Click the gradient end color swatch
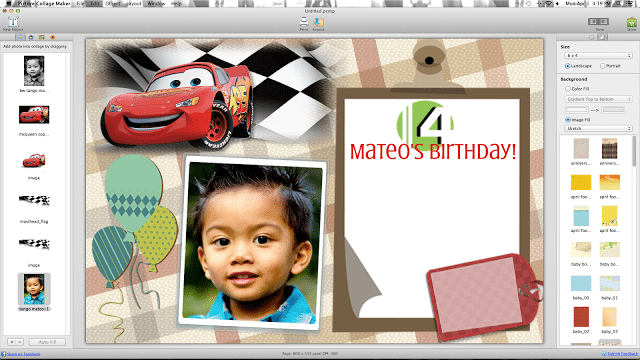This screenshot has width=640, height=360. (x=613, y=109)
